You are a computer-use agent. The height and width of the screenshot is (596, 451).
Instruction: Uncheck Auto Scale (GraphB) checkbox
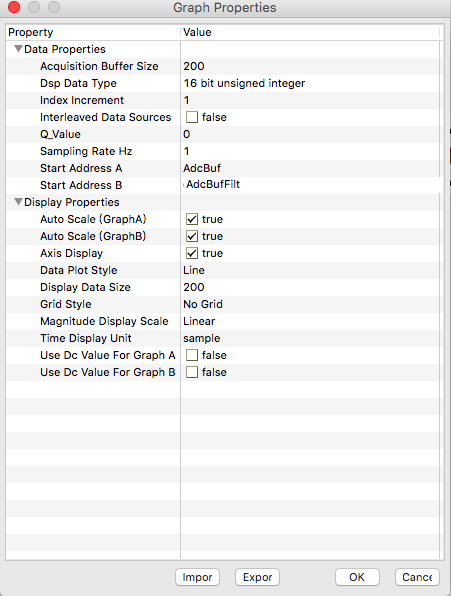pyautogui.click(x=191, y=236)
